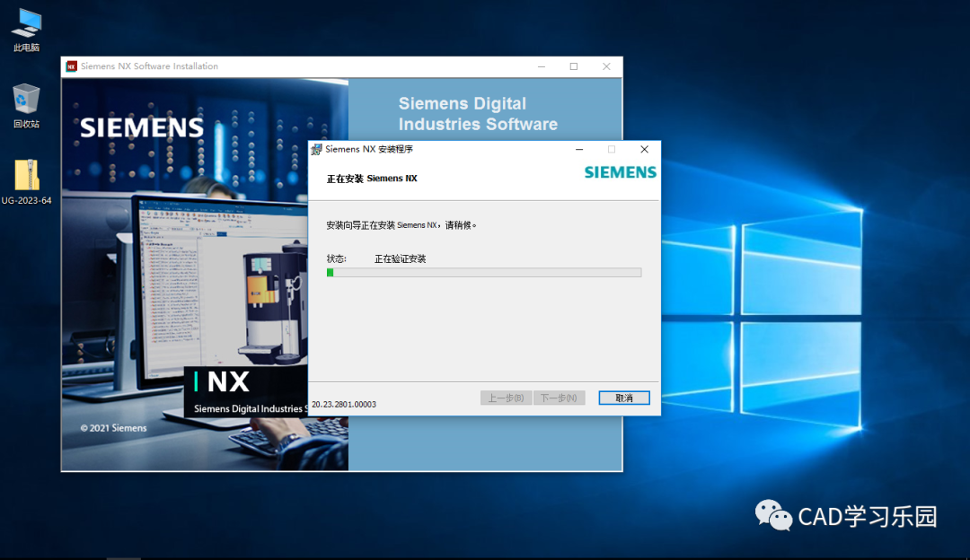Click the 取消 button in installer

click(624, 398)
